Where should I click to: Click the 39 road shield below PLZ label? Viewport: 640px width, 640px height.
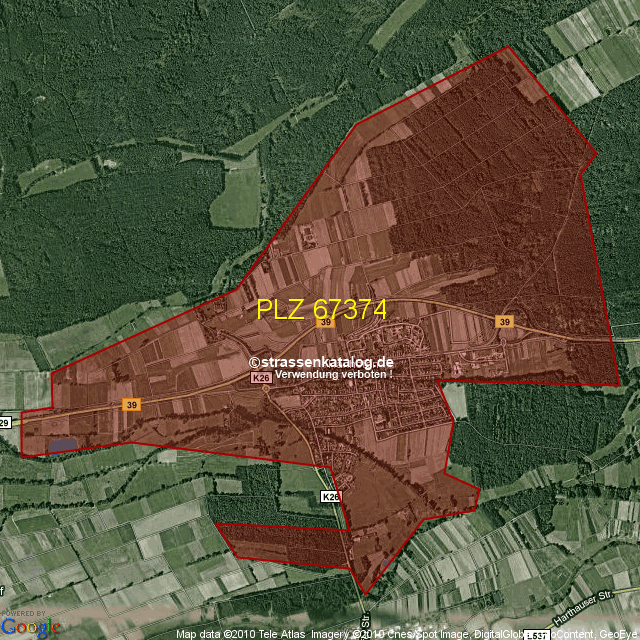[325, 322]
